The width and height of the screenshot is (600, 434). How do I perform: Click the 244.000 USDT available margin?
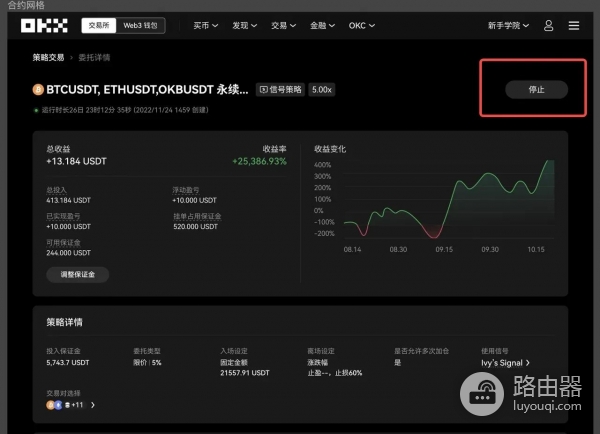coord(68,253)
